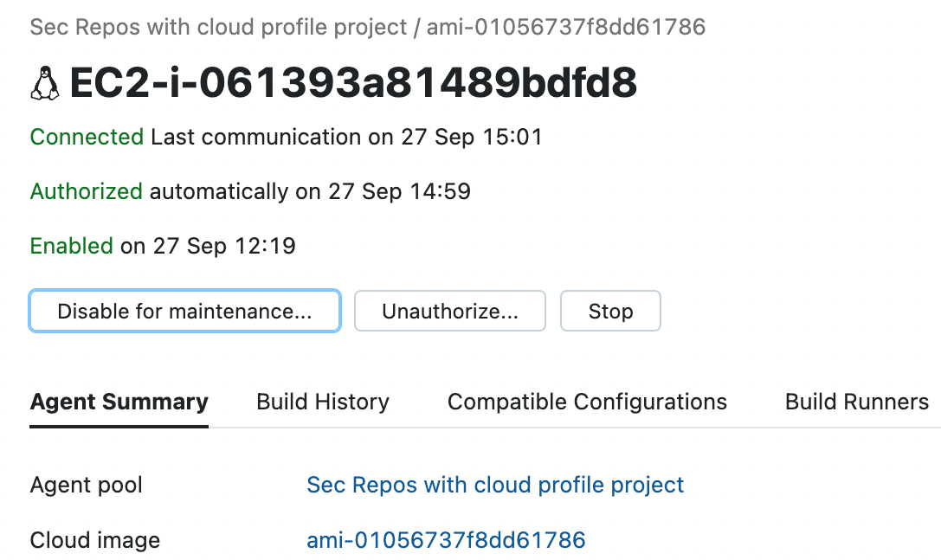Viewport: 941px width, 560px height.
Task: Go to the Build Runners tab
Action: pyautogui.click(x=856, y=402)
